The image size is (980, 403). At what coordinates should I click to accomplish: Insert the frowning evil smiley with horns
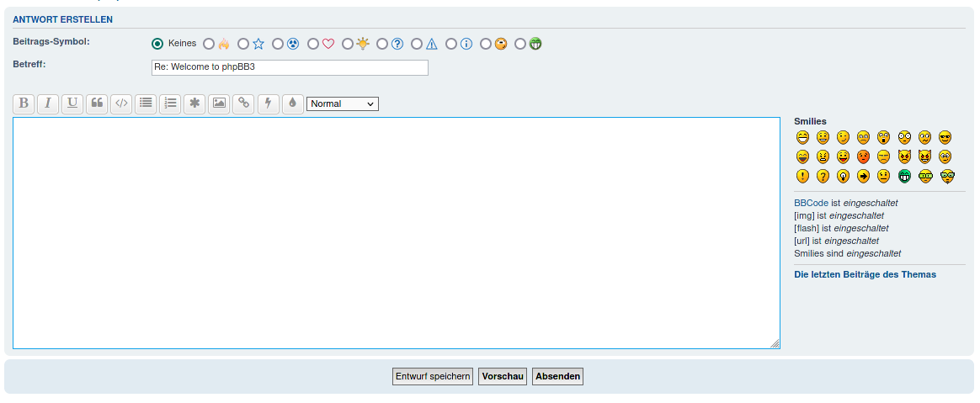pos(903,156)
